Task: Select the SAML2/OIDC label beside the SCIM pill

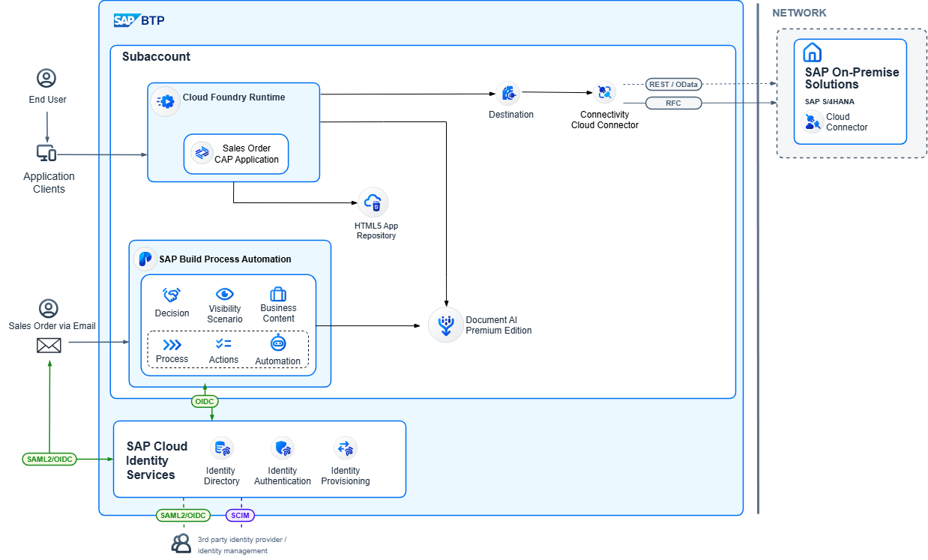Action: [x=184, y=516]
